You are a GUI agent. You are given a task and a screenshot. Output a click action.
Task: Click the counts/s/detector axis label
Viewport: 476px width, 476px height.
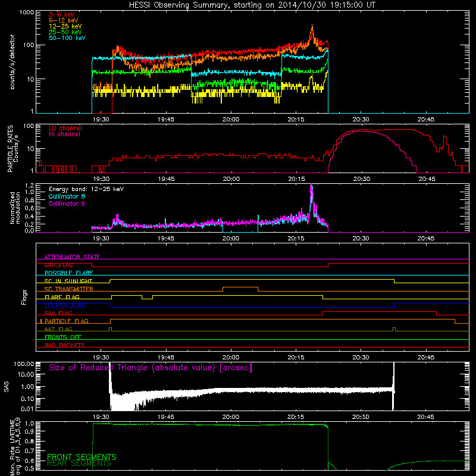coord(12,62)
